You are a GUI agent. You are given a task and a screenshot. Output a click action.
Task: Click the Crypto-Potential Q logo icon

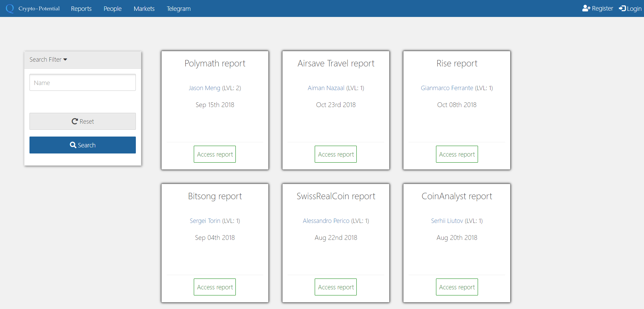[10, 8]
